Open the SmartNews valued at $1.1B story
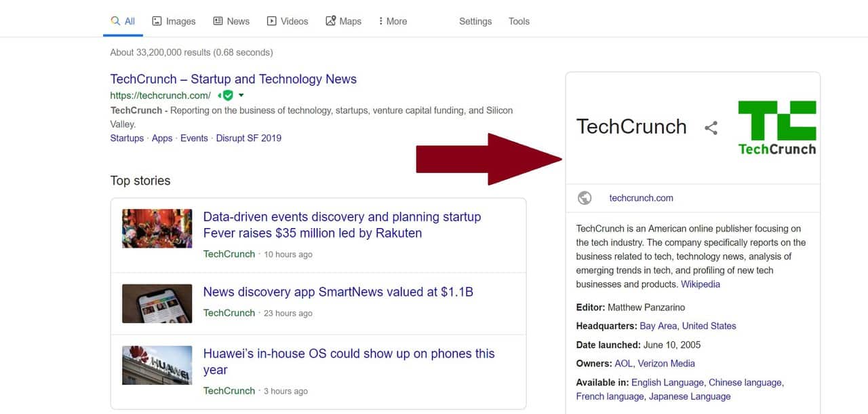868x414 pixels. coord(338,292)
